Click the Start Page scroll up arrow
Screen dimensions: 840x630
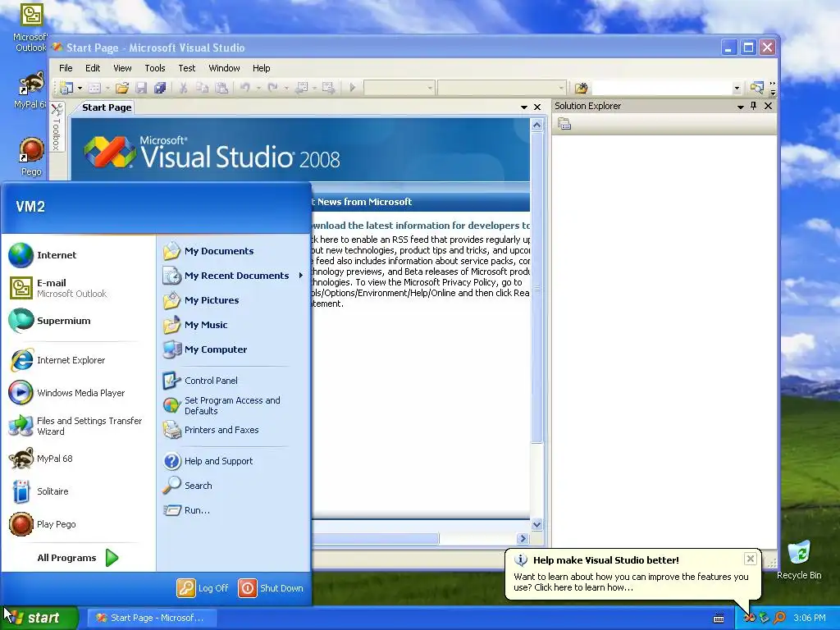coord(536,126)
